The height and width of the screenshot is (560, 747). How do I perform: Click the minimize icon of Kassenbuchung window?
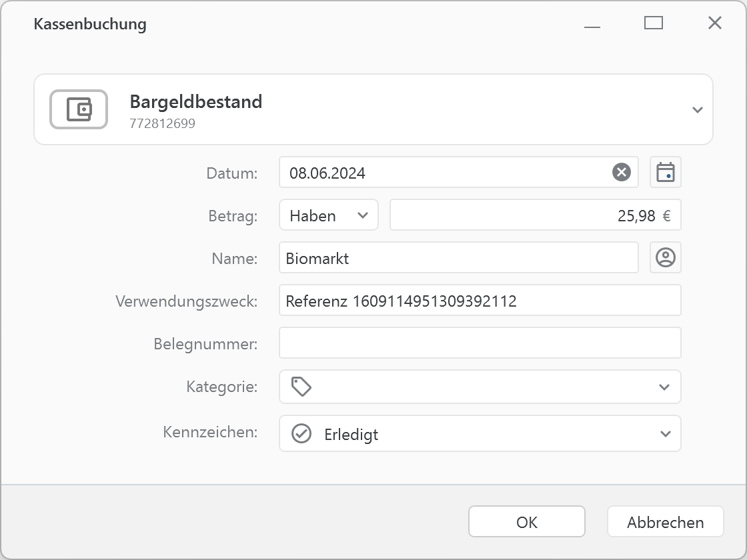[591, 23]
